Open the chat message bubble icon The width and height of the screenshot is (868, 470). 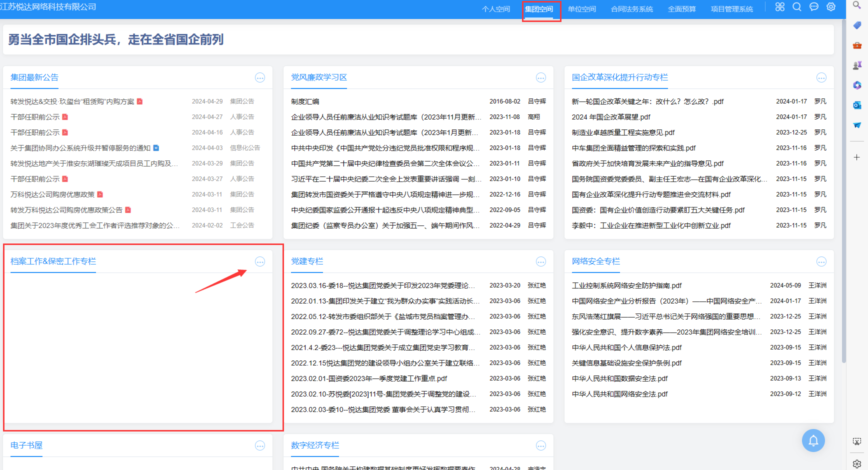coord(814,7)
